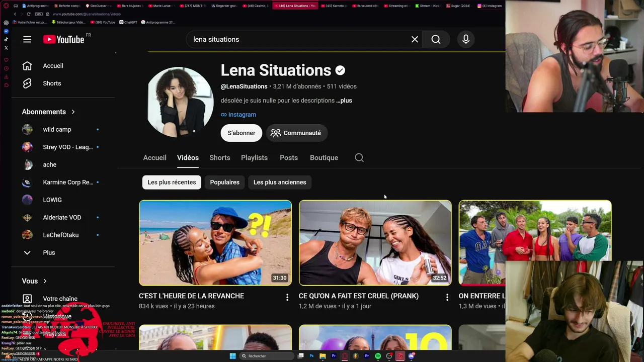Click the @LenaSituations channel handle
This screenshot has height=362, width=644.
244,86
